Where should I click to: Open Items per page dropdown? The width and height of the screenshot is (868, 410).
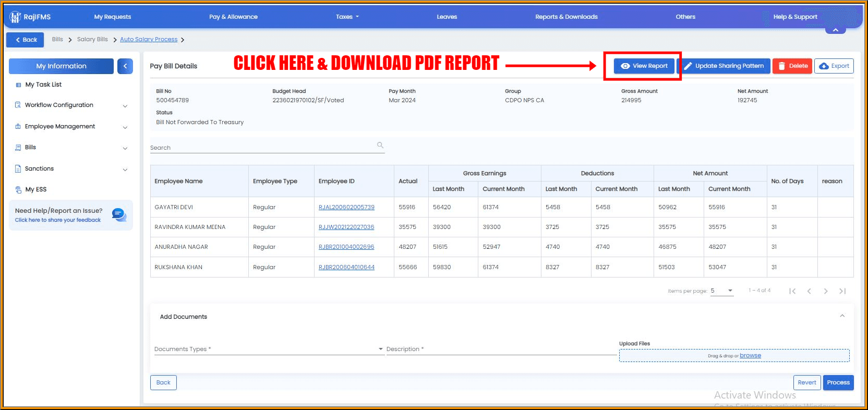point(722,291)
